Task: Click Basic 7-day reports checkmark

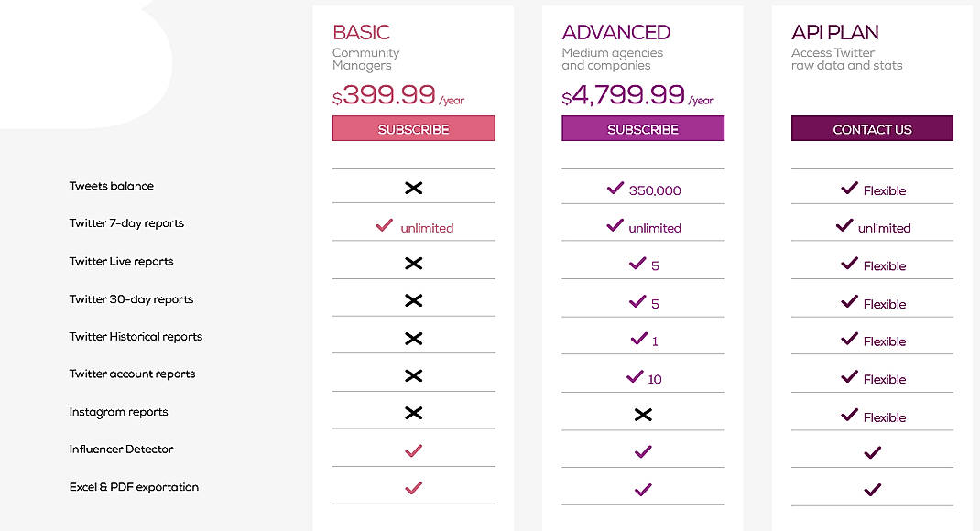Action: coord(385,225)
